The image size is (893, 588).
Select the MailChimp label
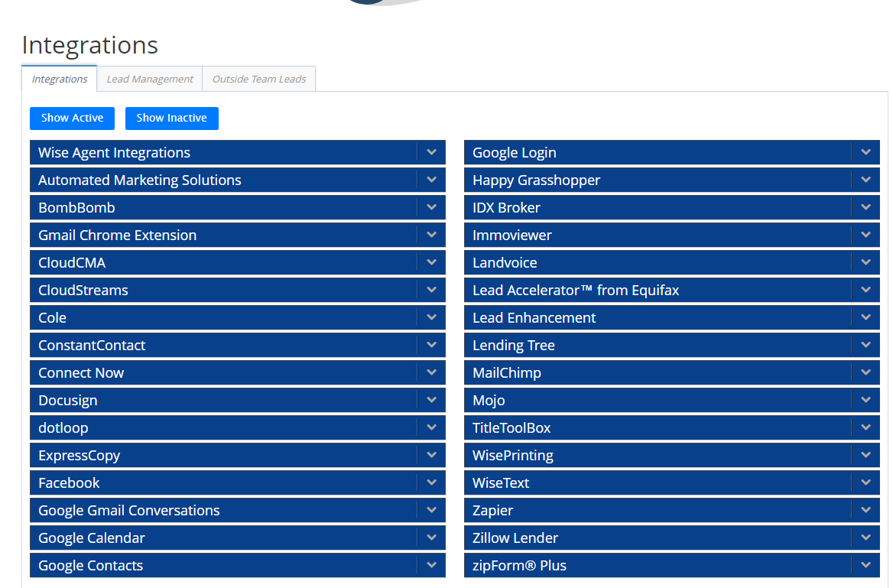(x=507, y=372)
